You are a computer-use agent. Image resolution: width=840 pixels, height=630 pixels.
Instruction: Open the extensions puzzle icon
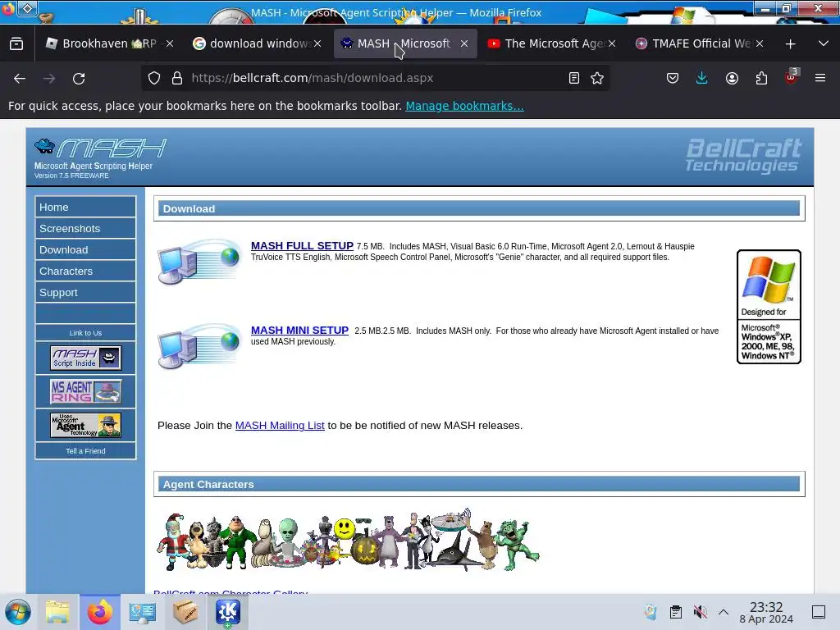click(x=761, y=78)
